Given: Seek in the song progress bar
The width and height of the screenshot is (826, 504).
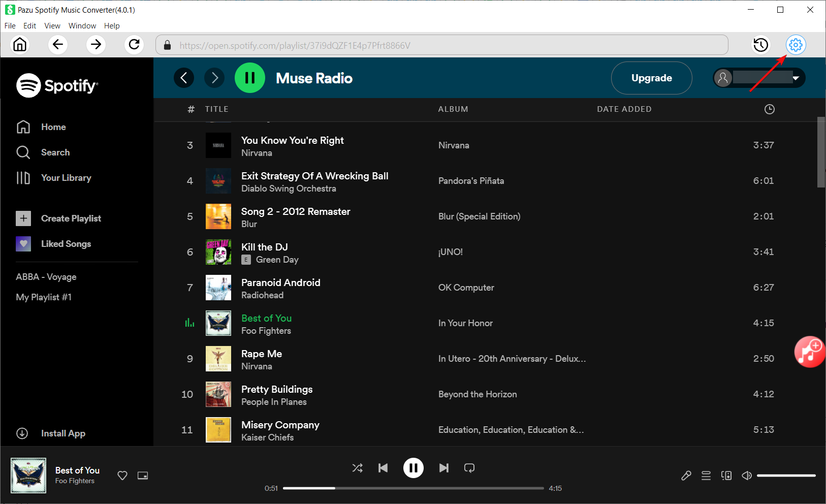Looking at the screenshot, I should pyautogui.click(x=414, y=488).
